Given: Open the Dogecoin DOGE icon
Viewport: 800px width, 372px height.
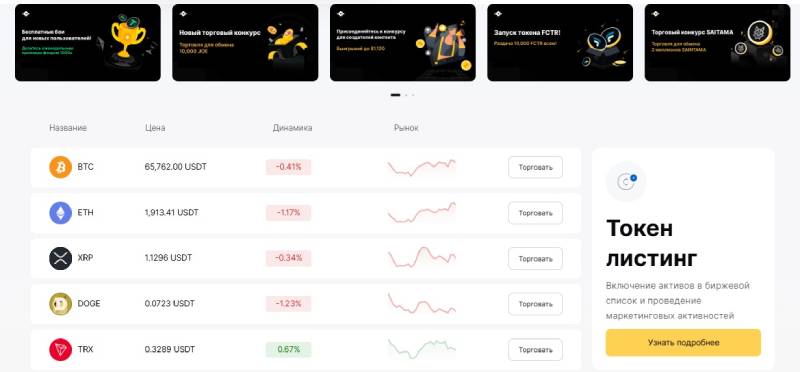Looking at the screenshot, I should coord(60,304).
